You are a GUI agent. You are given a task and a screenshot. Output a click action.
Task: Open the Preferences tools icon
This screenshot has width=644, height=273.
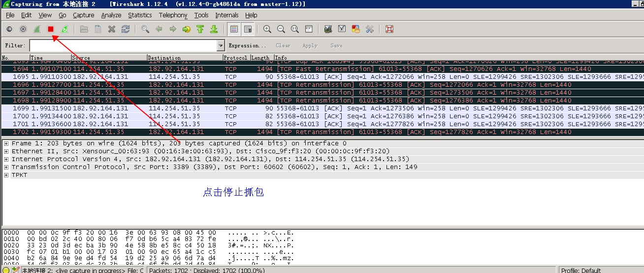[370, 29]
